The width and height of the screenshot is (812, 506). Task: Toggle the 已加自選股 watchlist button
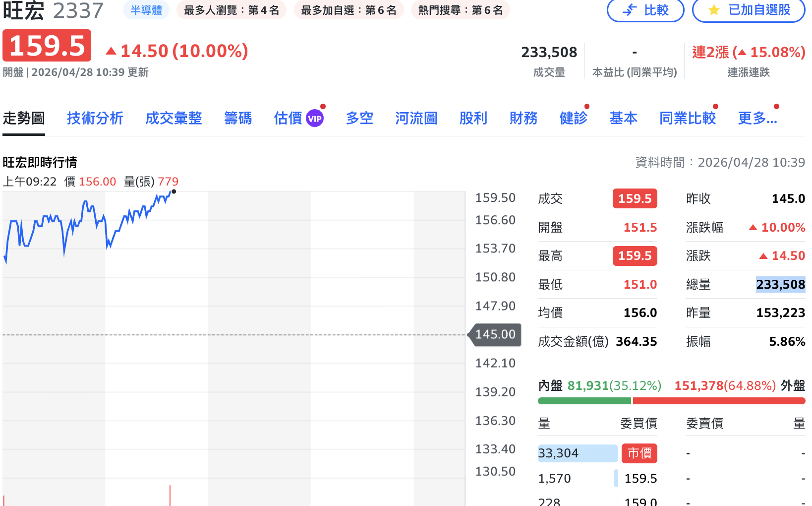coord(749,10)
